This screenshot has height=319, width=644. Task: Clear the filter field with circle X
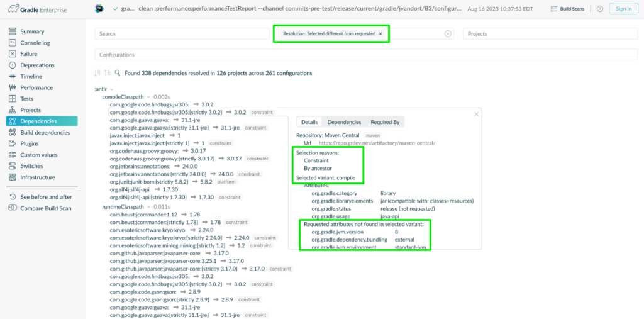pyautogui.click(x=448, y=34)
